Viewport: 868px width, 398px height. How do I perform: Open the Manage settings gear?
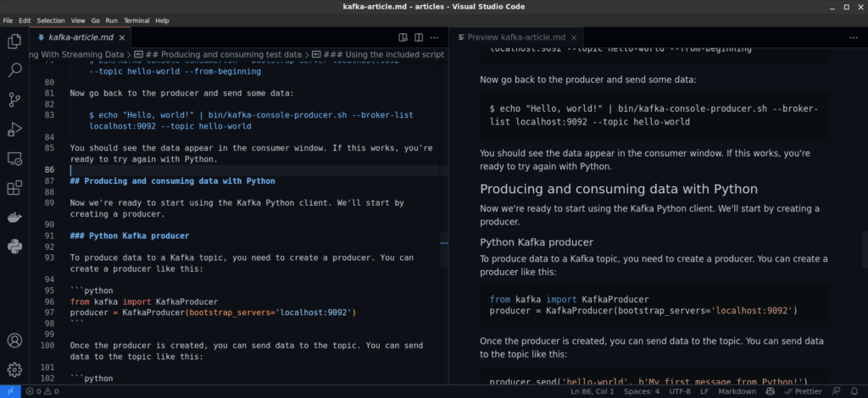tap(14, 370)
